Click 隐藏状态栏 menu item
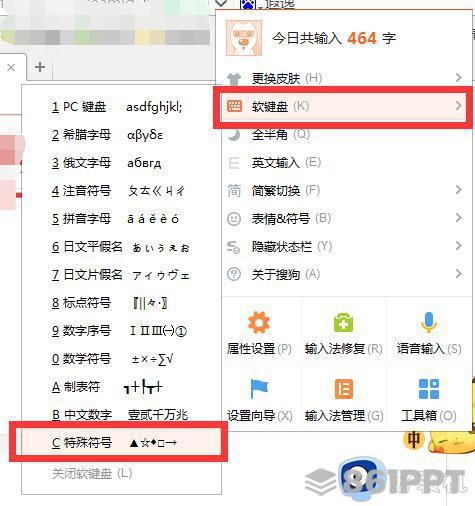The image size is (475, 506). [x=343, y=247]
